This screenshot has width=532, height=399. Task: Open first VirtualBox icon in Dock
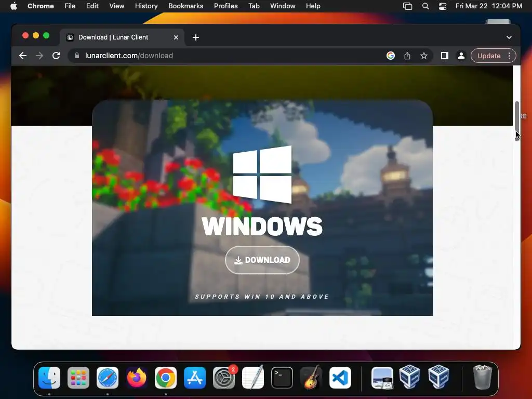pos(409,377)
